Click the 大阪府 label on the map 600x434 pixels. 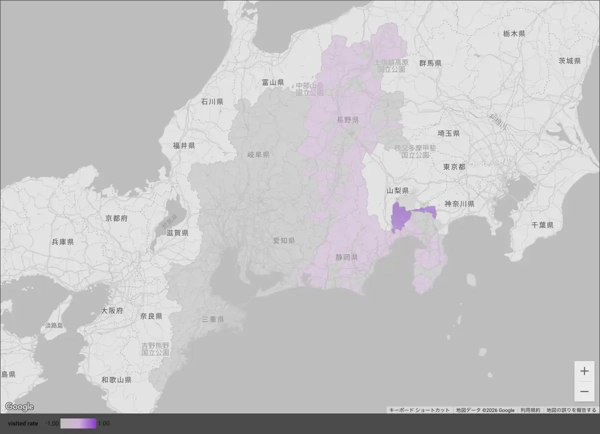click(112, 310)
